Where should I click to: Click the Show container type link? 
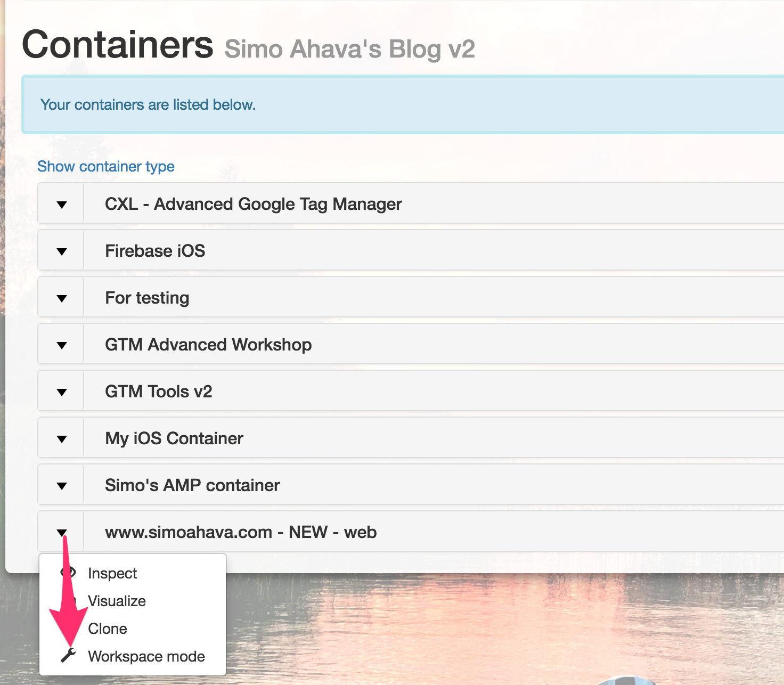[106, 166]
